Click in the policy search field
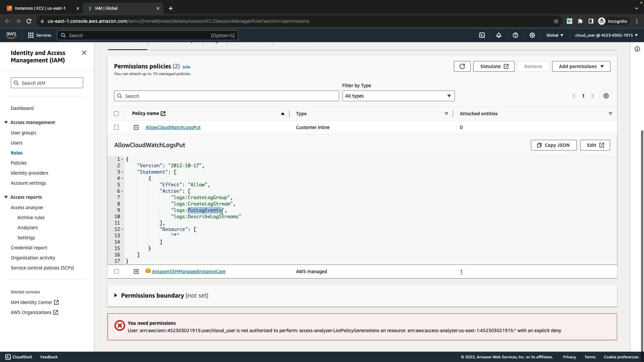The image size is (644, 362). [226, 96]
